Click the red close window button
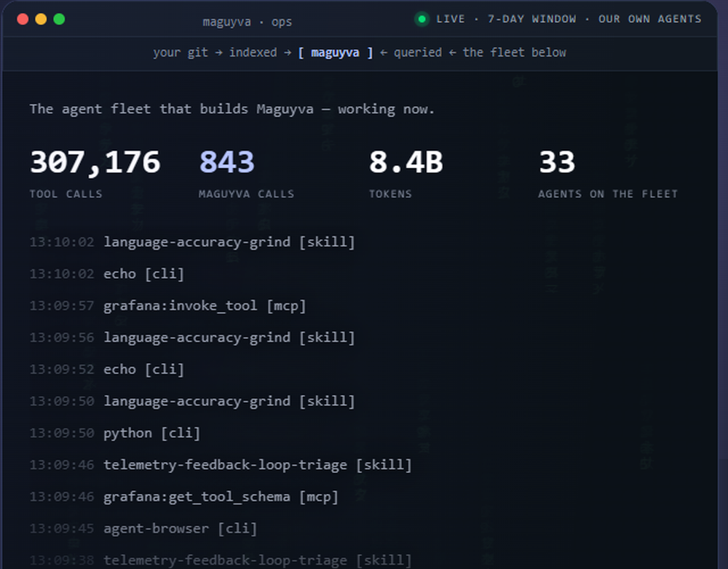This screenshot has height=569, width=728. point(23,19)
